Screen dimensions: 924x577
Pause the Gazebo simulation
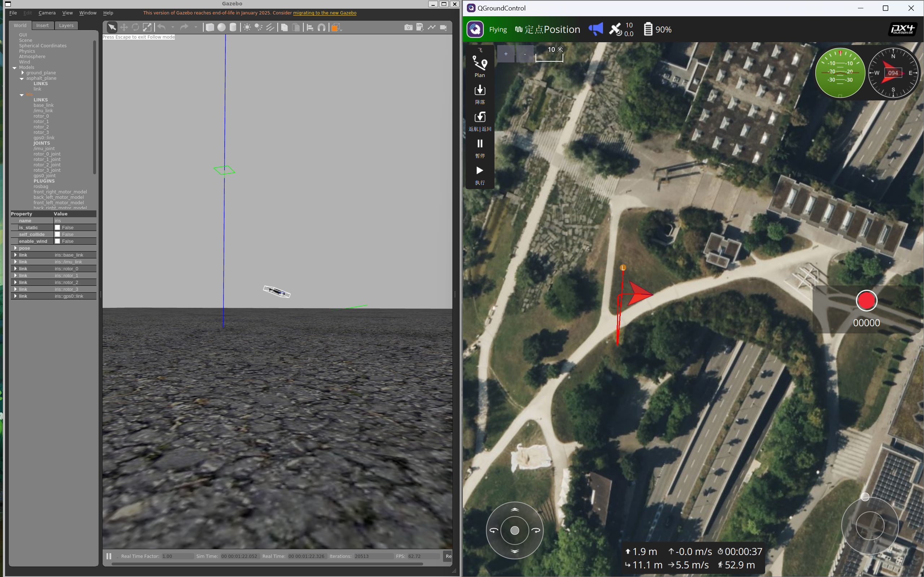point(109,556)
